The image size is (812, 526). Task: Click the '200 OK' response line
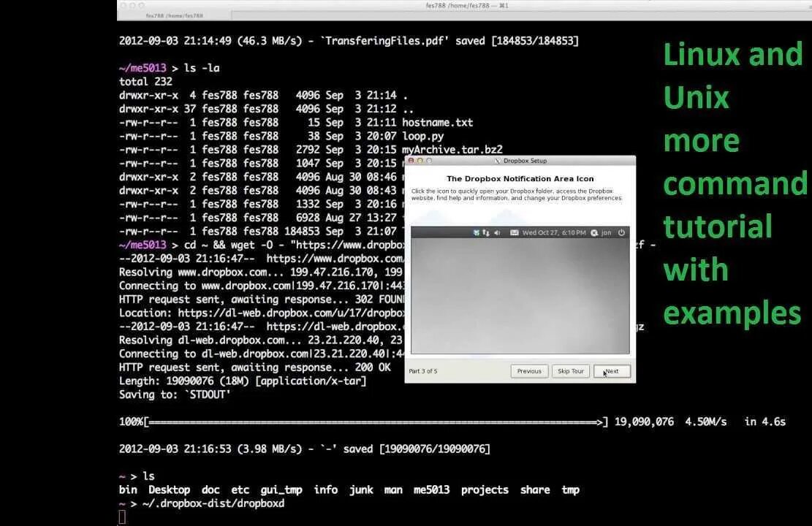255,367
